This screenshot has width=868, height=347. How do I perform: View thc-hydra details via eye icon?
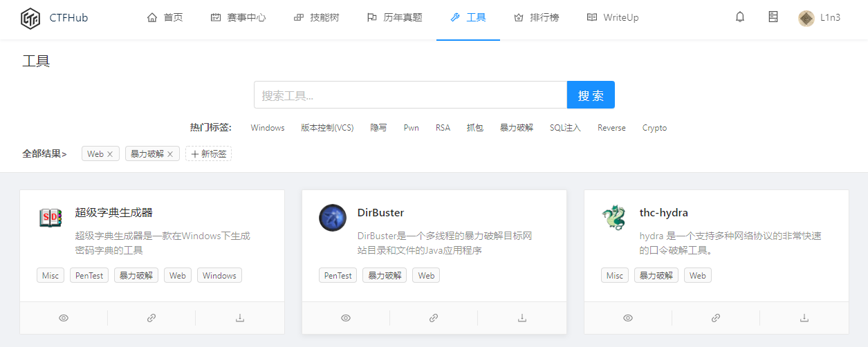click(x=628, y=318)
